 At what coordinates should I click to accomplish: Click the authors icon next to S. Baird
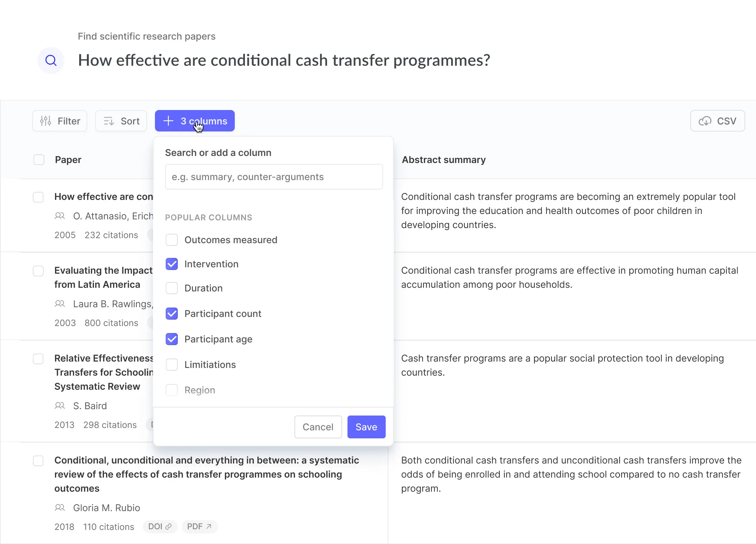[60, 406]
